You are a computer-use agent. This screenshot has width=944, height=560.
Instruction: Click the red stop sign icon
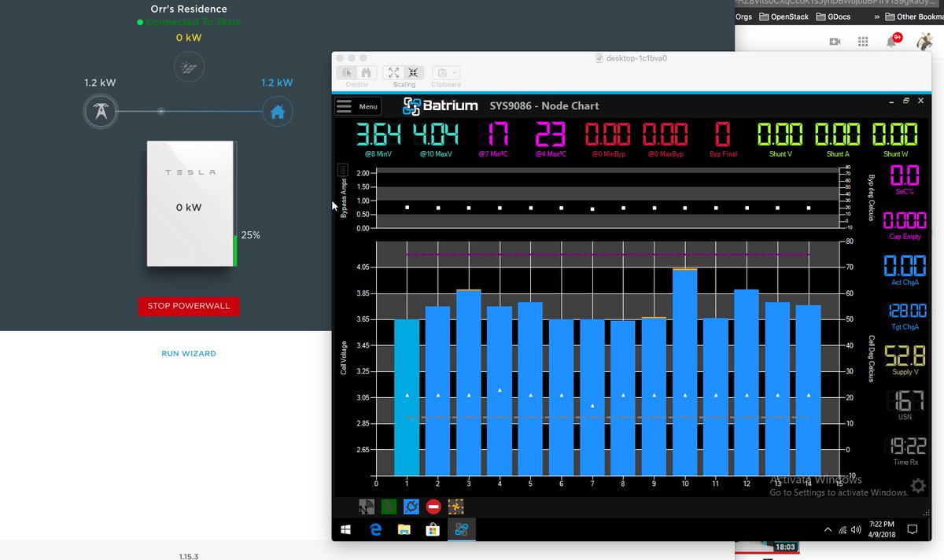pyautogui.click(x=433, y=507)
